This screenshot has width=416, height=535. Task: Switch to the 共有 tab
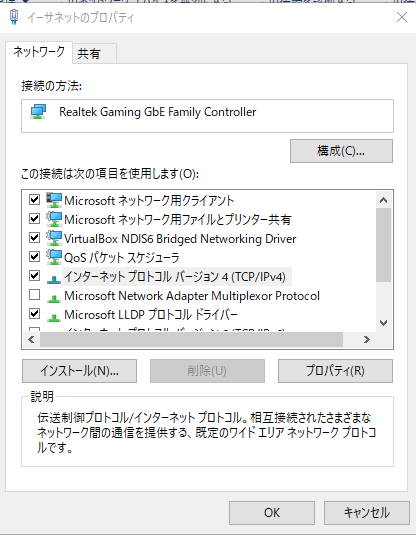click(95, 54)
